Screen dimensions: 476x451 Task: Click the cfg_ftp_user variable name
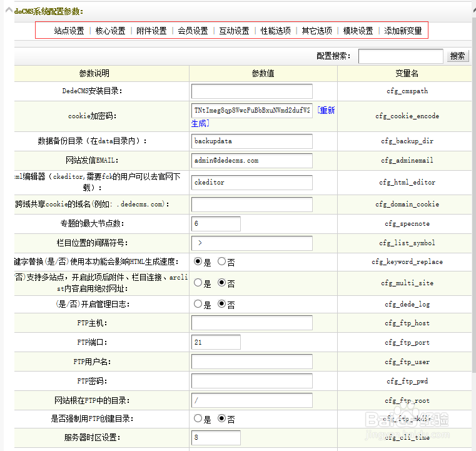coord(407,362)
